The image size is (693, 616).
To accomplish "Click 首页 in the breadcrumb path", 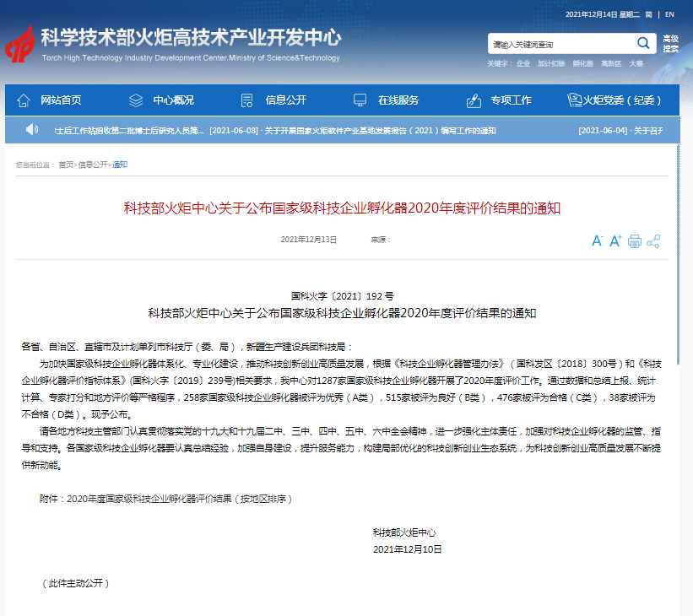I will [66, 165].
